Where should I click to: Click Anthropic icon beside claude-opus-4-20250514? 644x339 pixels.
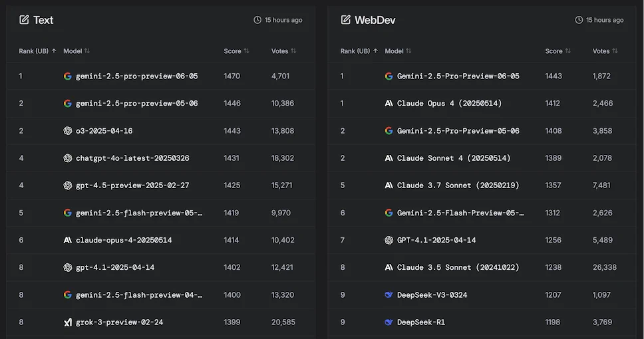point(68,240)
